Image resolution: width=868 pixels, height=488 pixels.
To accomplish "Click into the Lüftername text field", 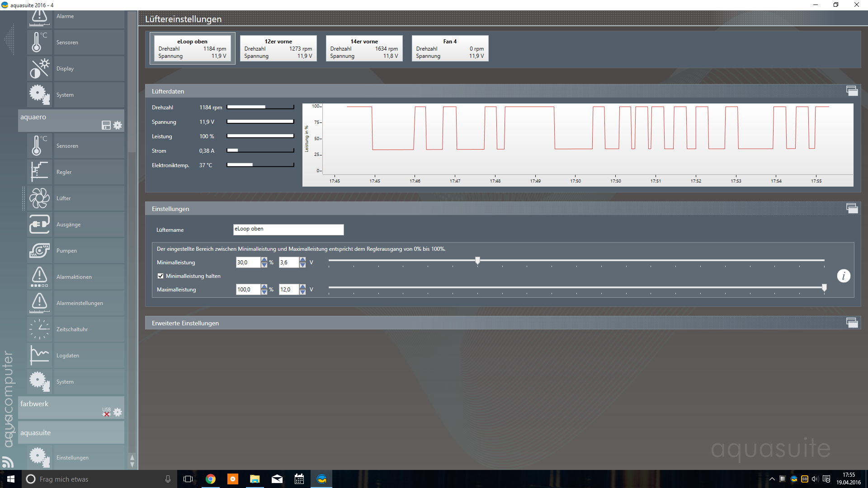I will (x=288, y=230).
